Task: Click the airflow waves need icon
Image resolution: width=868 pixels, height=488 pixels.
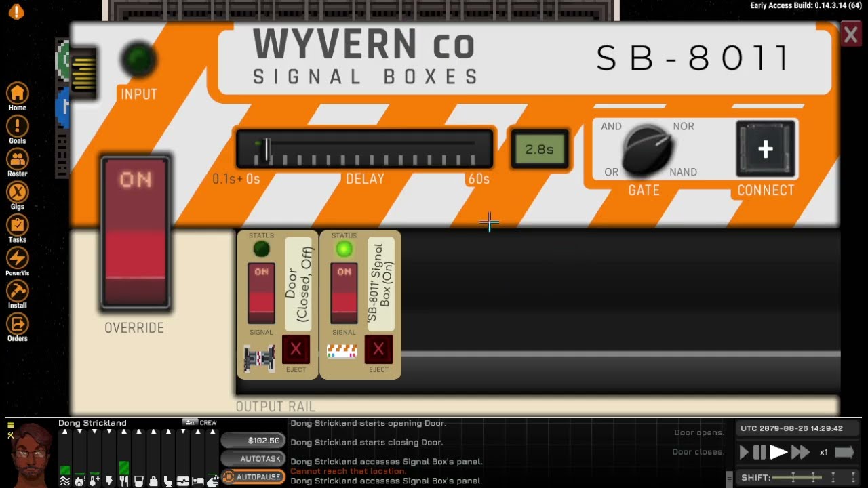Action: [64, 481]
